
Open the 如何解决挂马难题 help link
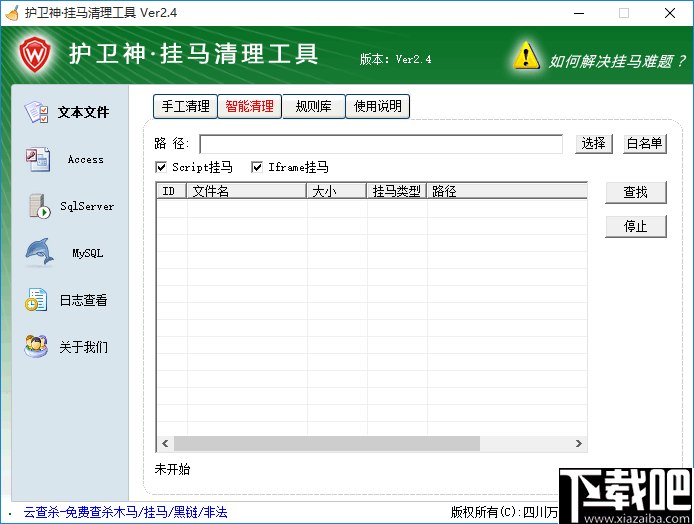[x=617, y=62]
